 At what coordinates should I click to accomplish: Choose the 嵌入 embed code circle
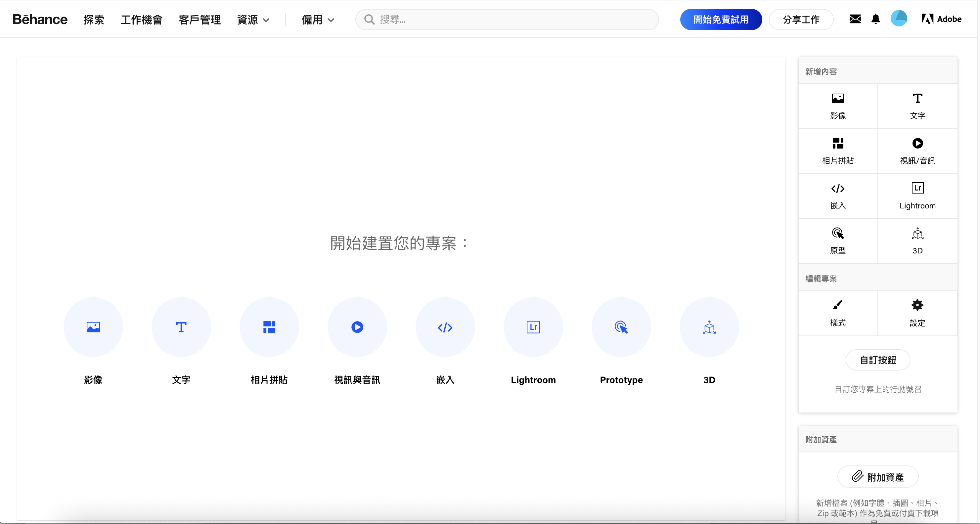point(445,327)
